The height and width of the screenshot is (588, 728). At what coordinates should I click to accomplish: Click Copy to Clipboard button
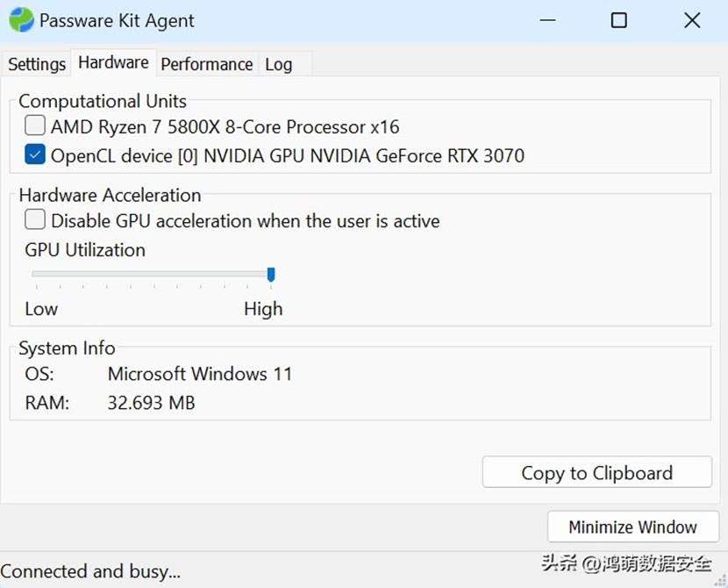click(x=597, y=472)
